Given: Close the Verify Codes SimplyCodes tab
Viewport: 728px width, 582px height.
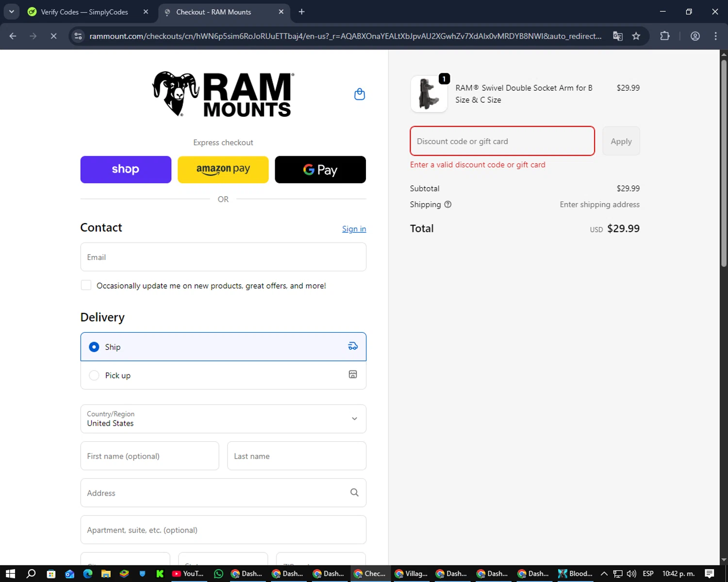Looking at the screenshot, I should [x=146, y=12].
